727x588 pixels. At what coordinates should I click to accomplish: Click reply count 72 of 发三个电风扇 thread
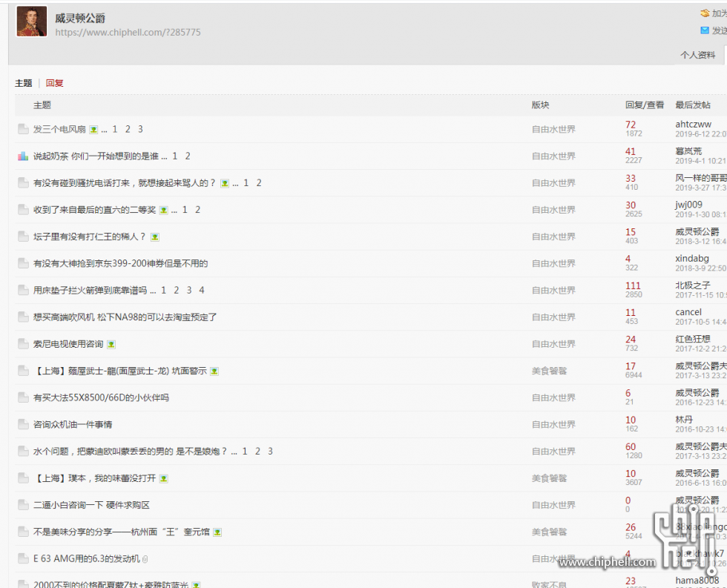tap(631, 125)
